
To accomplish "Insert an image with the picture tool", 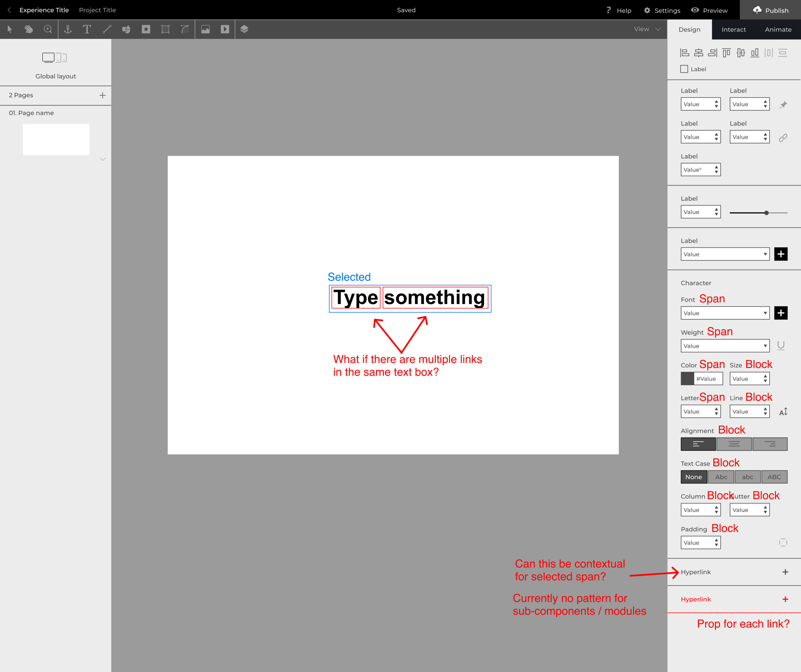I will click(206, 29).
